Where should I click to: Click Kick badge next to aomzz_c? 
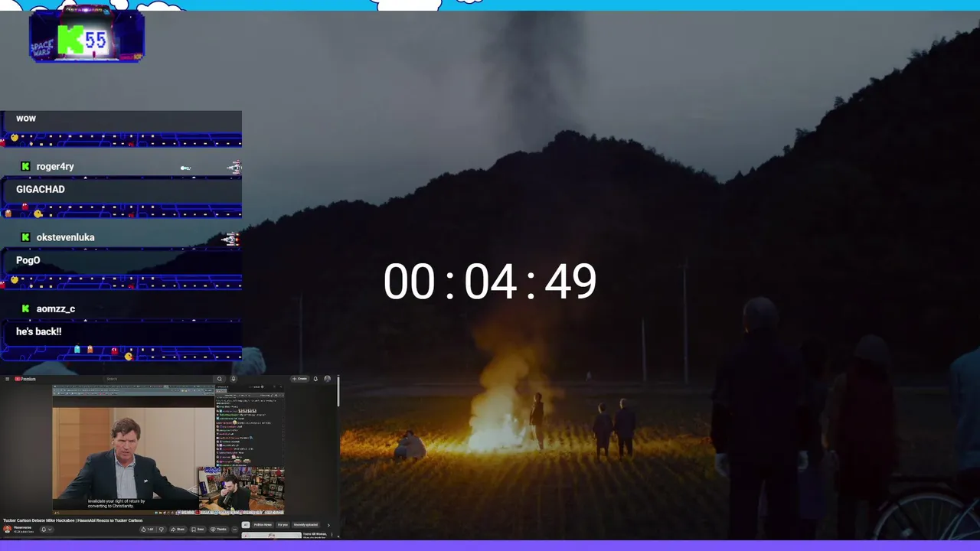click(x=25, y=308)
